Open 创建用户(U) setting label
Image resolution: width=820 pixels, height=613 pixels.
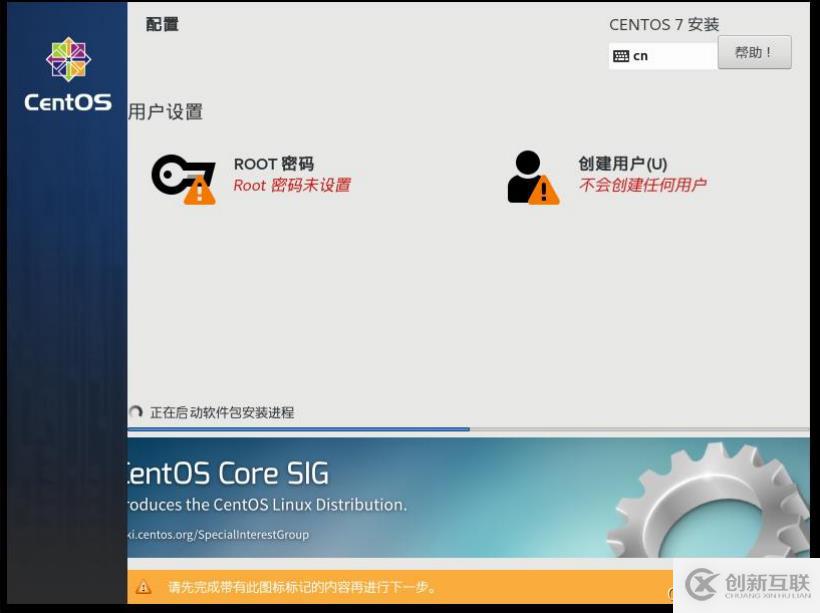tap(622, 164)
